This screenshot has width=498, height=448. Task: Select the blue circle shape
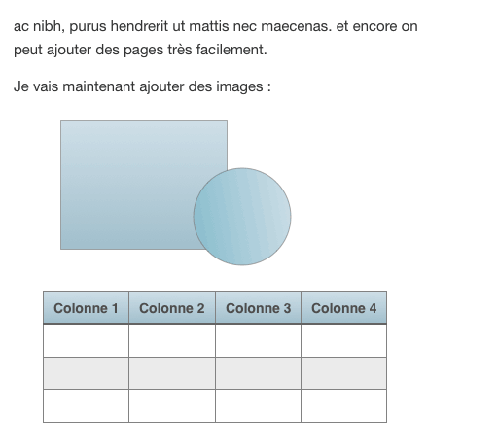coord(242,217)
